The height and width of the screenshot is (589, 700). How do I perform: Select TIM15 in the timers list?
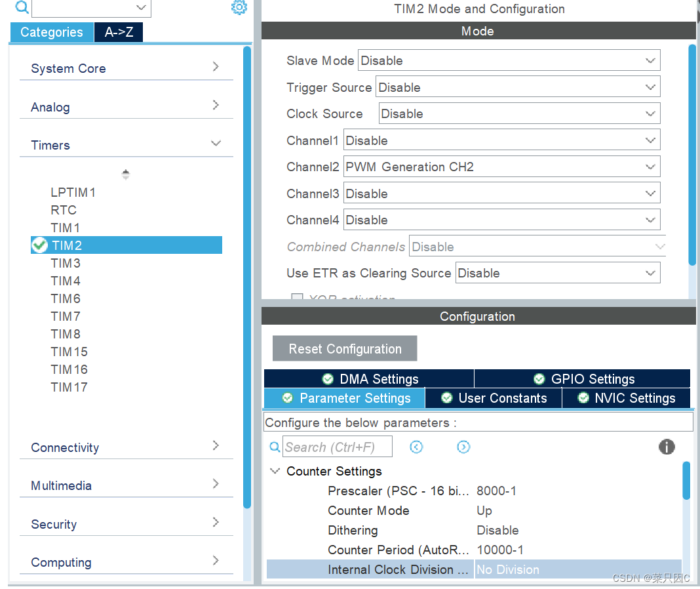click(69, 352)
